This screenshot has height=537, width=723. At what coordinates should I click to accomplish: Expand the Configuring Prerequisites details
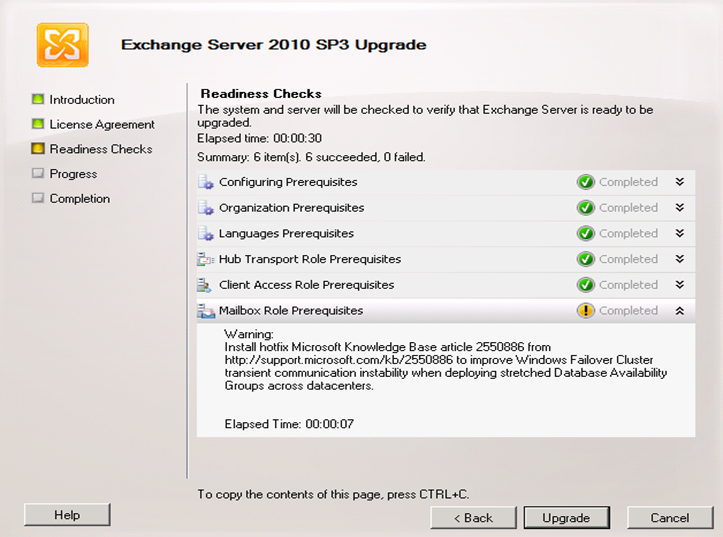[680, 182]
